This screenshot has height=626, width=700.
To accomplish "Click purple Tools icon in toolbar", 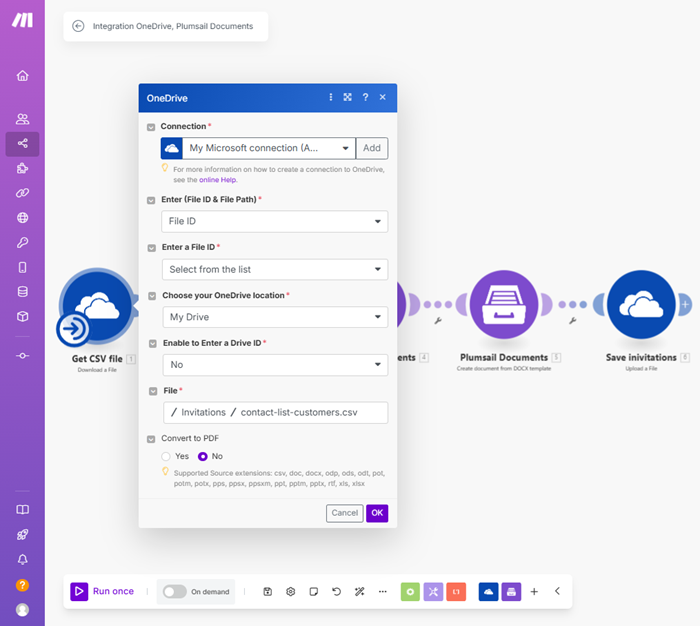I will [433, 592].
